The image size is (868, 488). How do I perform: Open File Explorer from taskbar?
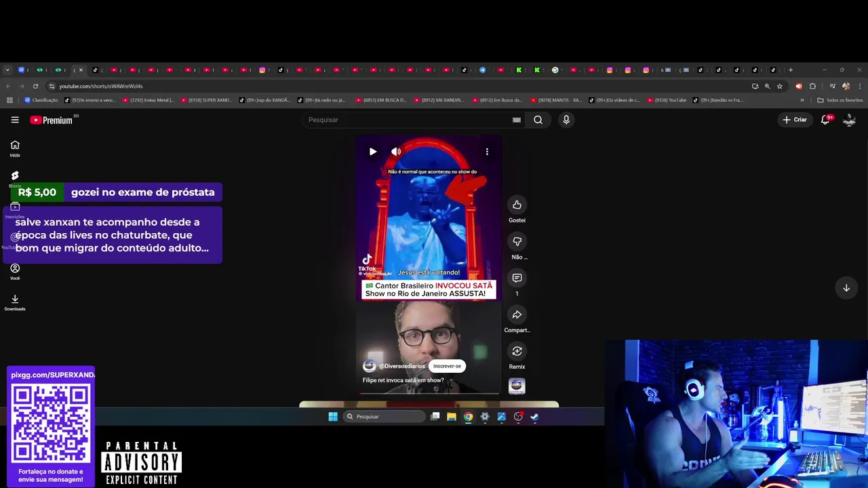point(452,417)
